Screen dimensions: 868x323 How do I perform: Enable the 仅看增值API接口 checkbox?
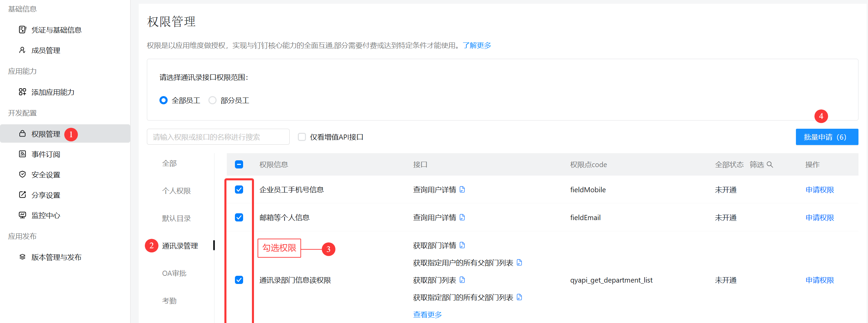(x=302, y=137)
